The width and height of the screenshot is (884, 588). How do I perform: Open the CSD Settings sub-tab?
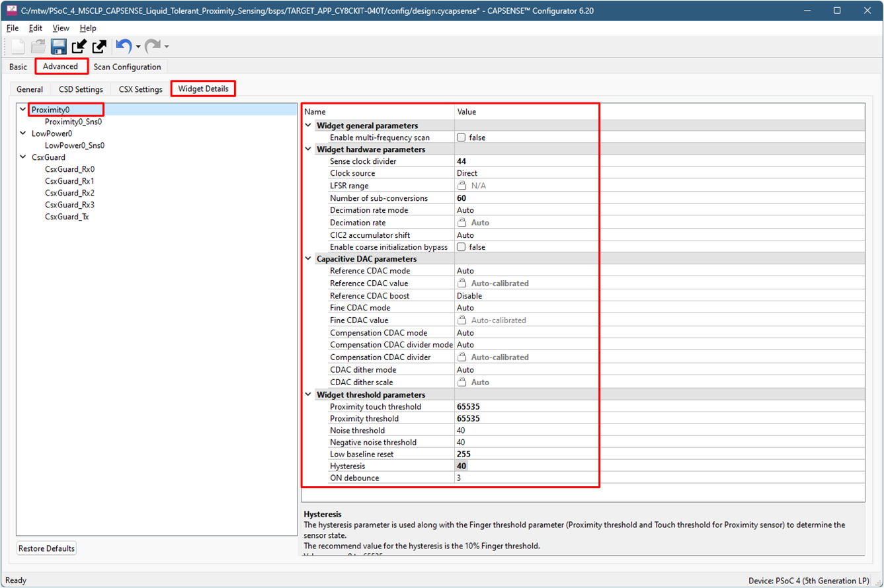click(x=81, y=89)
